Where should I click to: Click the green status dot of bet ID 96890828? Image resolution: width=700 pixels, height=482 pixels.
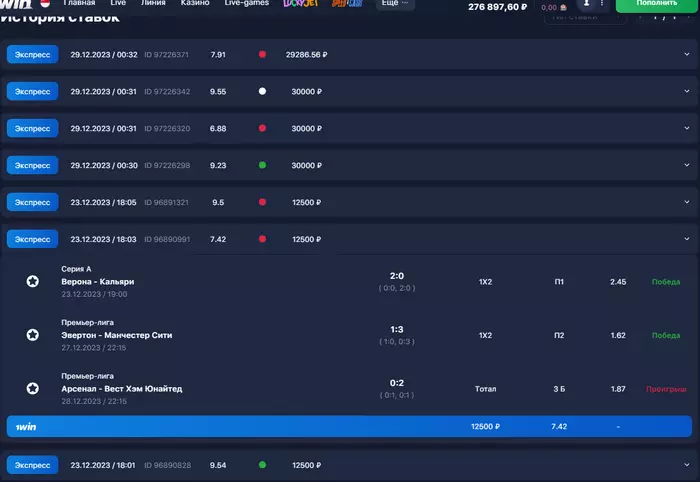click(x=262, y=465)
